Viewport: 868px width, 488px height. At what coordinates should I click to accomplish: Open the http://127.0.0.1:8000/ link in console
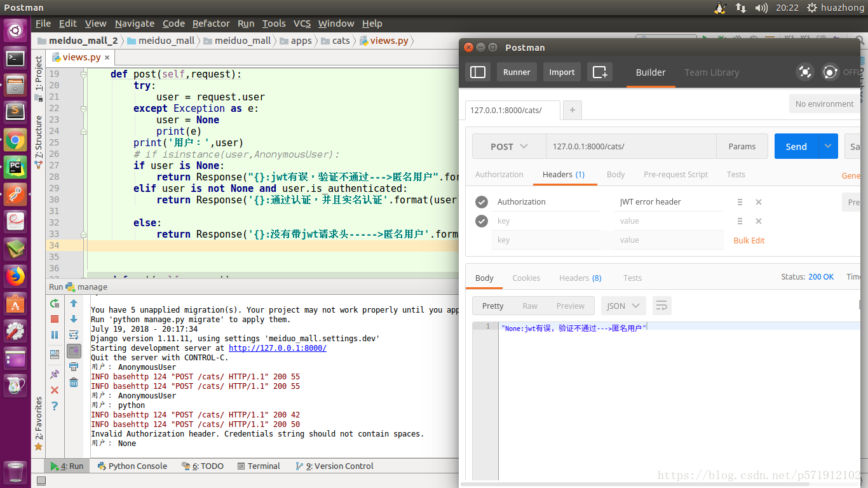[278, 348]
